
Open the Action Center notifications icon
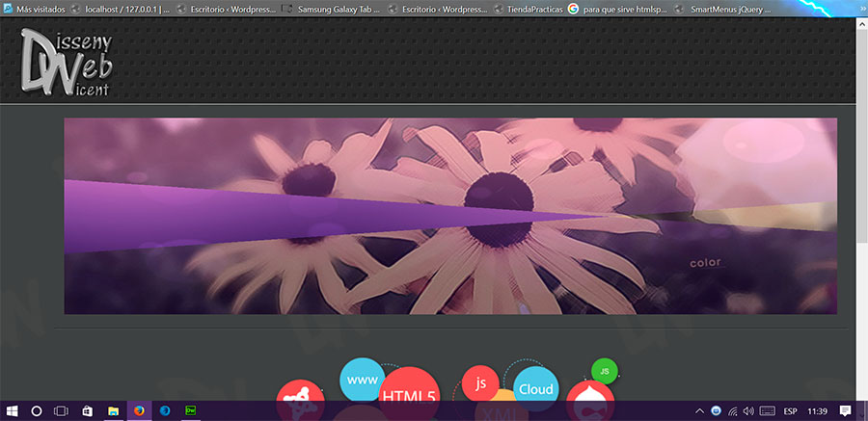point(845,410)
